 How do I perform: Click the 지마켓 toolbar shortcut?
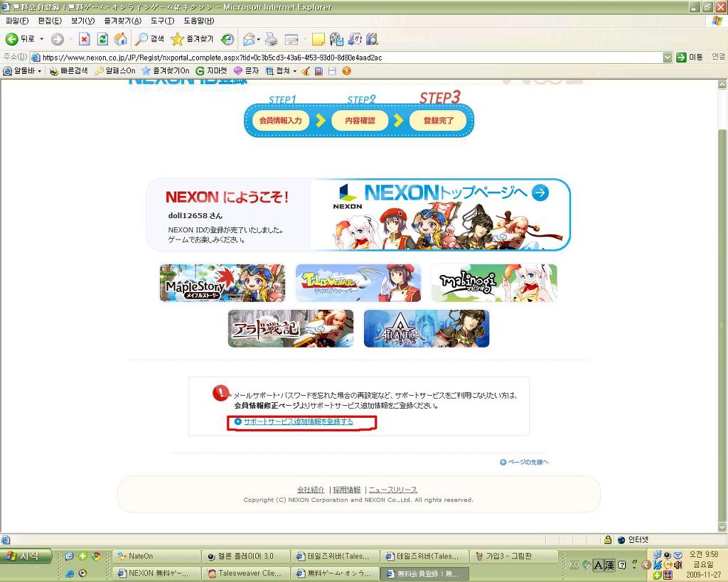tap(212, 71)
